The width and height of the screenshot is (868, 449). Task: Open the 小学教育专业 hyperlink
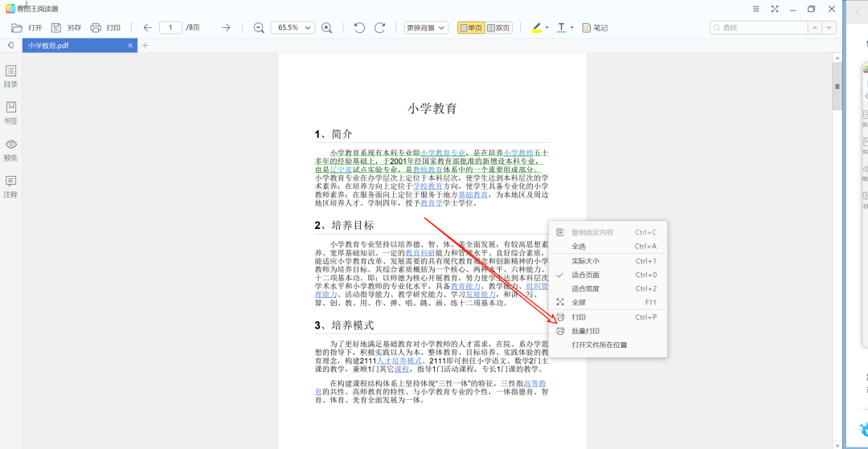(443, 152)
